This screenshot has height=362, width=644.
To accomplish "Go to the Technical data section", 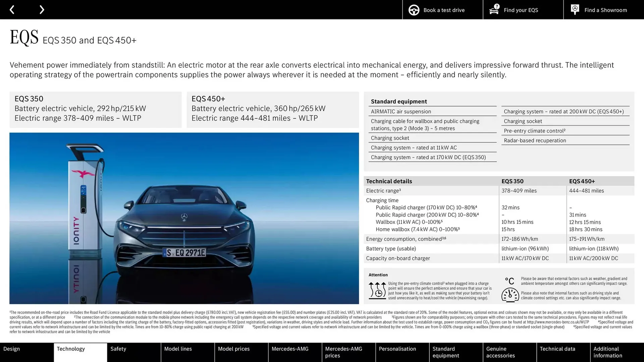I will (x=563, y=352).
